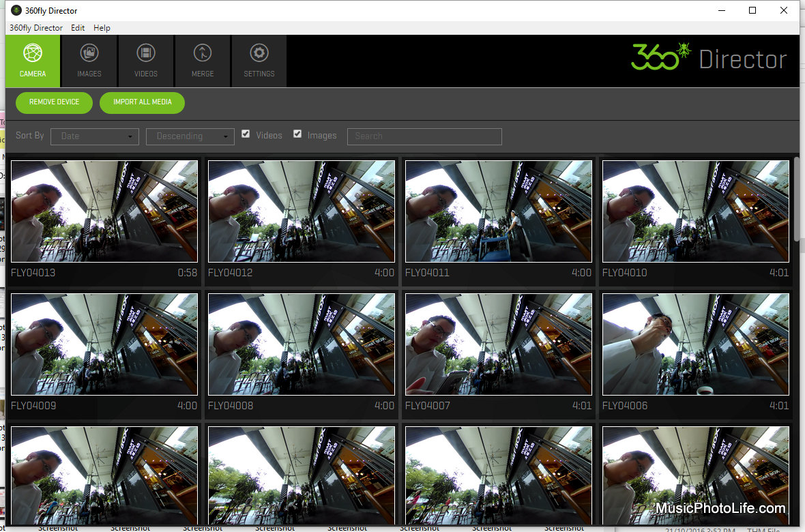Screen dimensions: 805x532
Task: Open the Camera tab
Action: pos(33,61)
